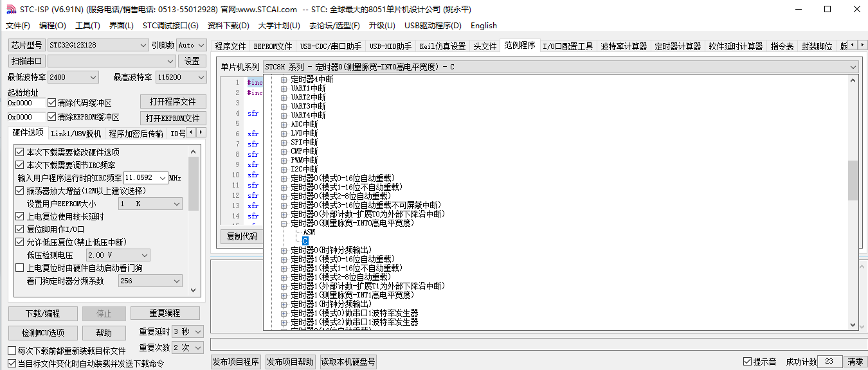Click the 下载/编程 button
This screenshot has width=868, height=370.
pos(42,313)
